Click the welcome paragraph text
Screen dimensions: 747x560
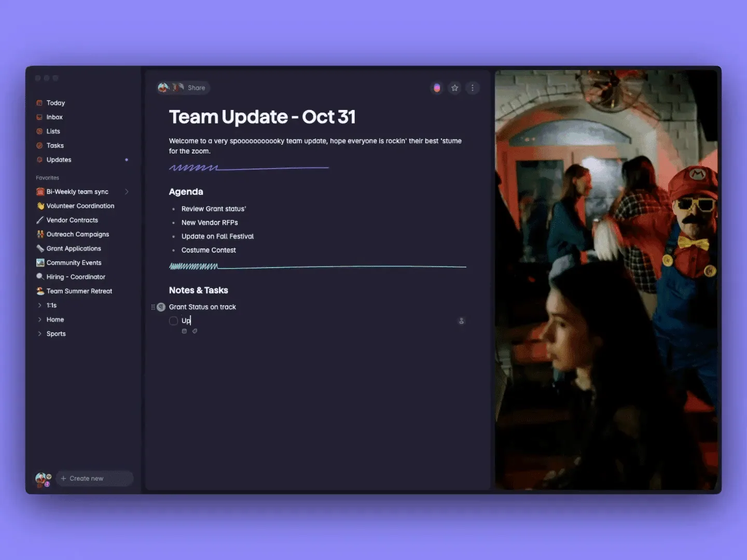(315, 146)
